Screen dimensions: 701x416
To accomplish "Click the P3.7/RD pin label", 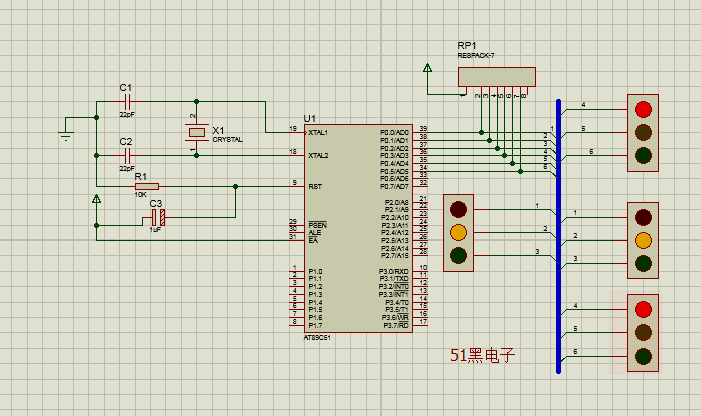I will [396, 325].
